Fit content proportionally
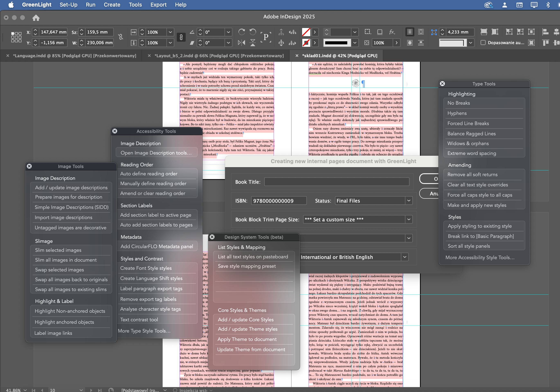 [495, 32]
